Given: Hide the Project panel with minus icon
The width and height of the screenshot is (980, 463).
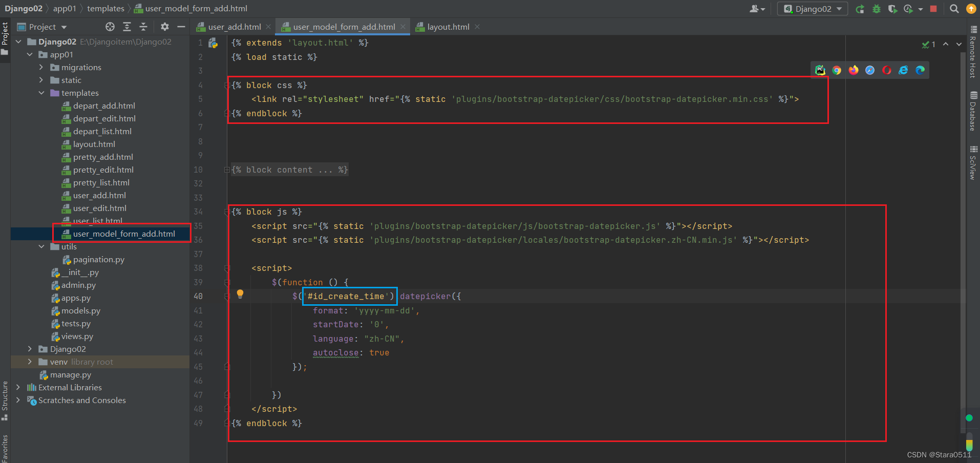Looking at the screenshot, I should coord(181,27).
